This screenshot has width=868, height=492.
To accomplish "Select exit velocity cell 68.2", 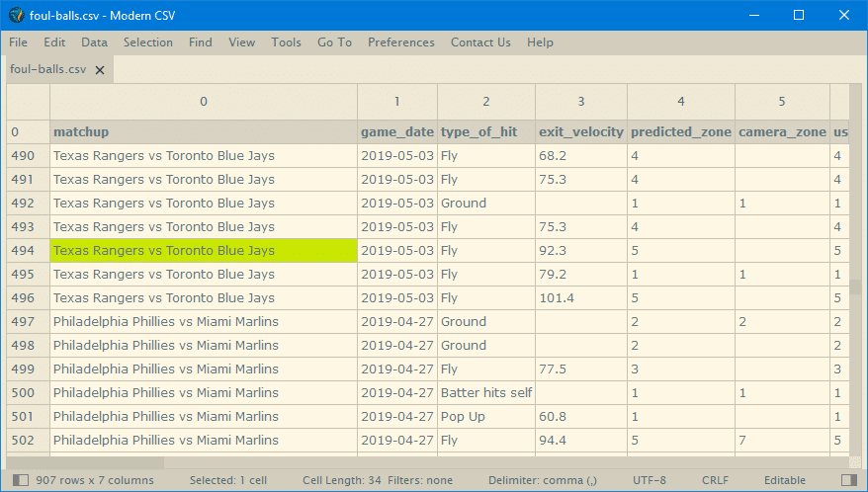I will point(581,156).
